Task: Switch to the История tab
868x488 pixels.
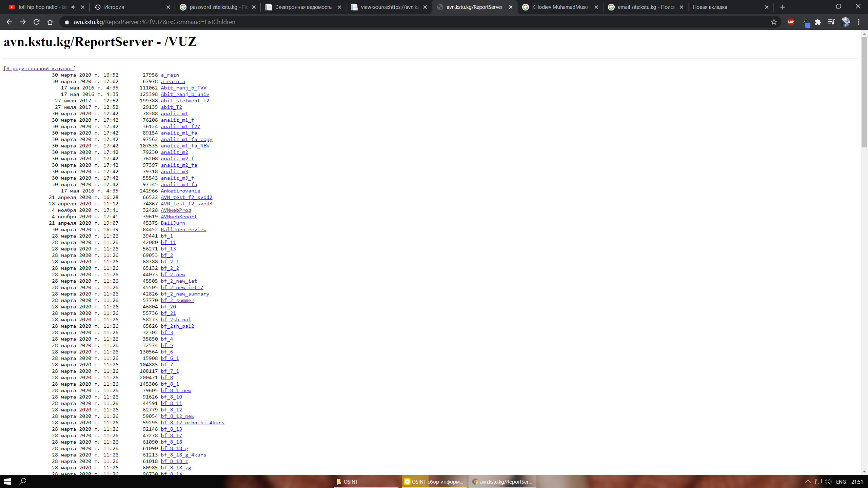Action: (x=114, y=7)
